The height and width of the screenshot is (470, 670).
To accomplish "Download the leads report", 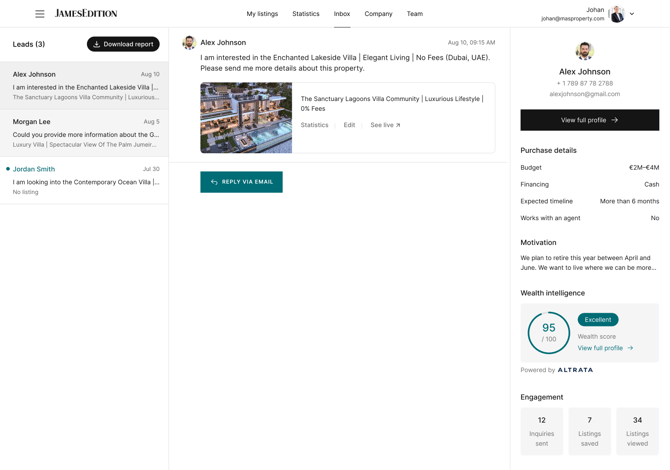I will 123,44.
